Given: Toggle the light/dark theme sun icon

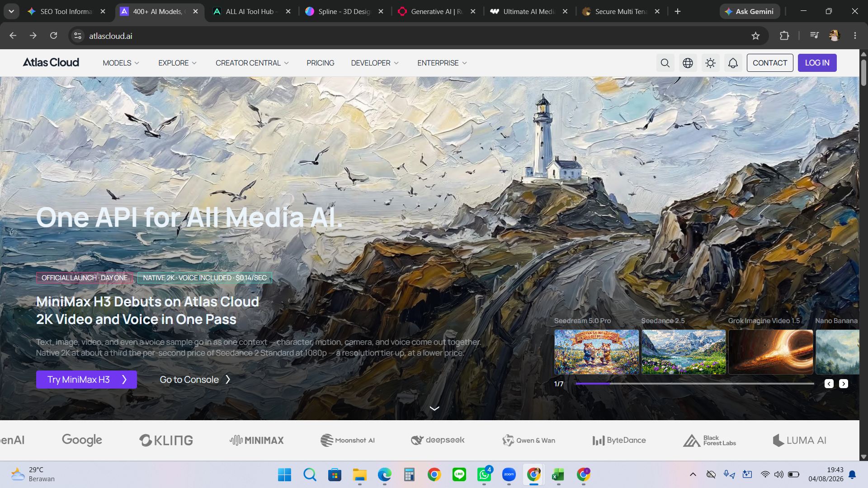Looking at the screenshot, I should (x=710, y=63).
